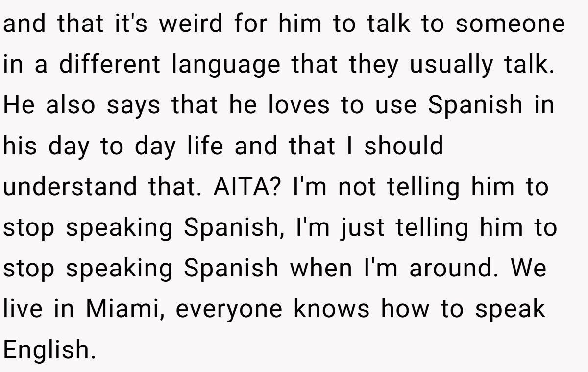Click the word "when" before "I'm around"
Screen dimensions: 588x372
(x=321, y=268)
